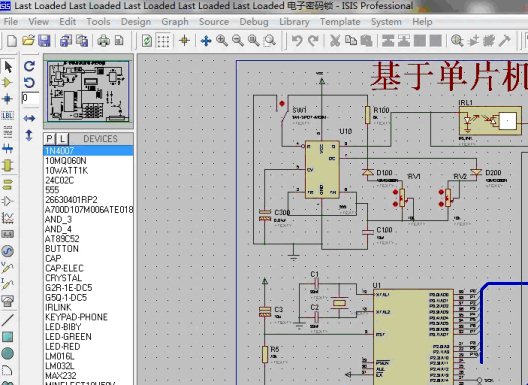Select the Wire Label LBL tool
Viewport: 528px width, 385px height.
(x=7, y=116)
